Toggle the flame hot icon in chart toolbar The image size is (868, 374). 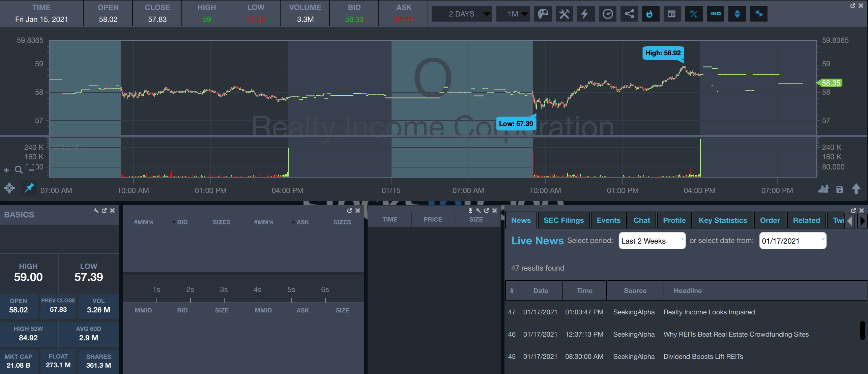(650, 14)
